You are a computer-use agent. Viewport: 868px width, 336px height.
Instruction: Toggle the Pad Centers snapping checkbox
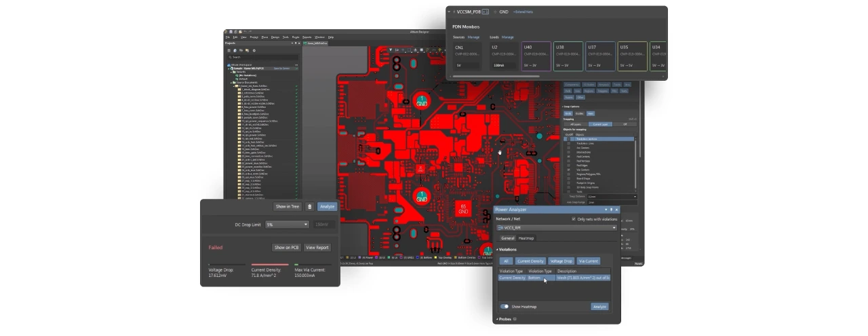[569, 156]
